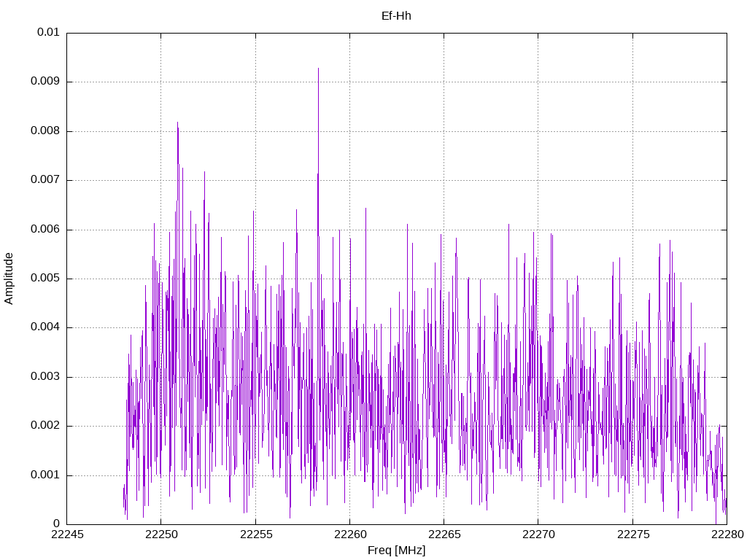
Task: Click the x-axis tick label 22280
Action: [x=727, y=534]
